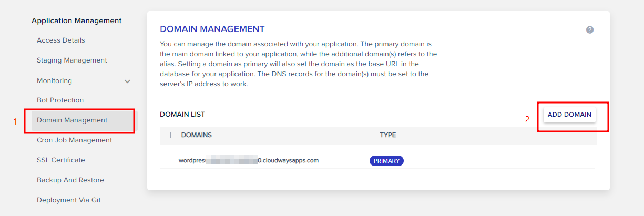Image resolution: width=644 pixels, height=216 pixels.
Task: Open the help question mark icon
Action: [590, 30]
